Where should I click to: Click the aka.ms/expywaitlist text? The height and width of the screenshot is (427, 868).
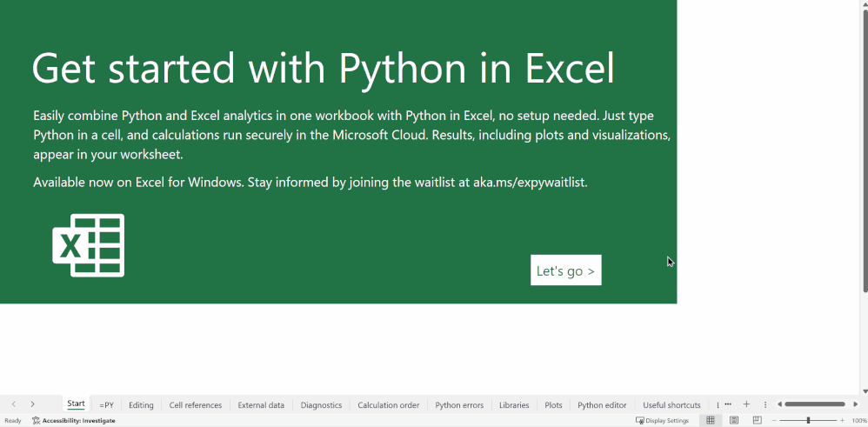(x=529, y=183)
